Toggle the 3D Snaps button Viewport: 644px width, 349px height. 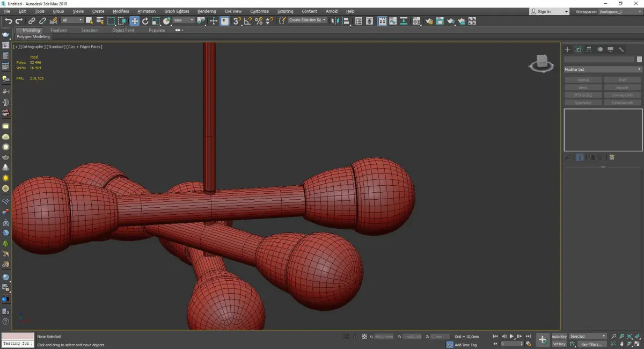click(x=237, y=21)
